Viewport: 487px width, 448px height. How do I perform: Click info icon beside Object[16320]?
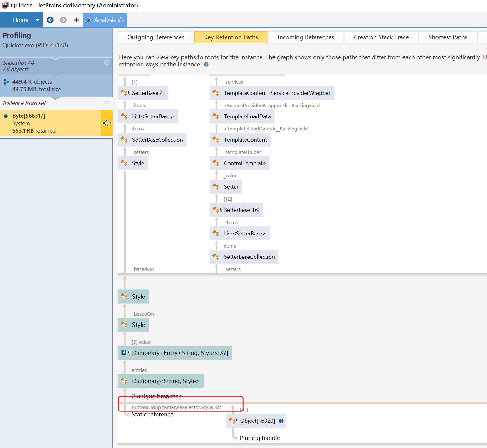(281, 421)
